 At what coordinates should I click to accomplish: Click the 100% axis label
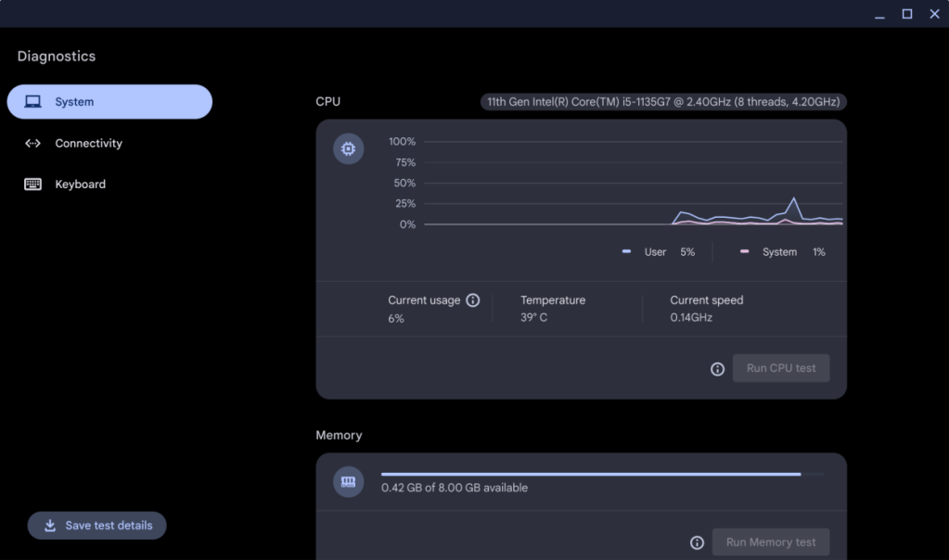(x=402, y=142)
